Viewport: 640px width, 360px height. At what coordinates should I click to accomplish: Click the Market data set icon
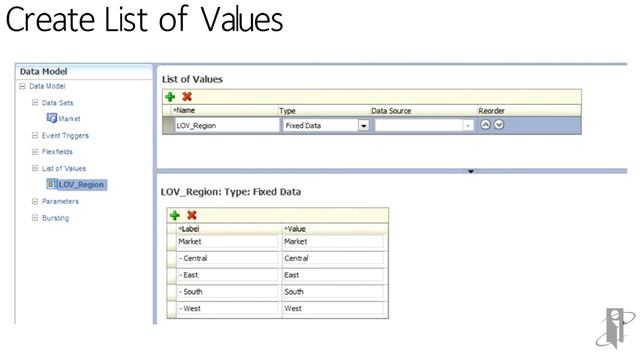[51, 118]
